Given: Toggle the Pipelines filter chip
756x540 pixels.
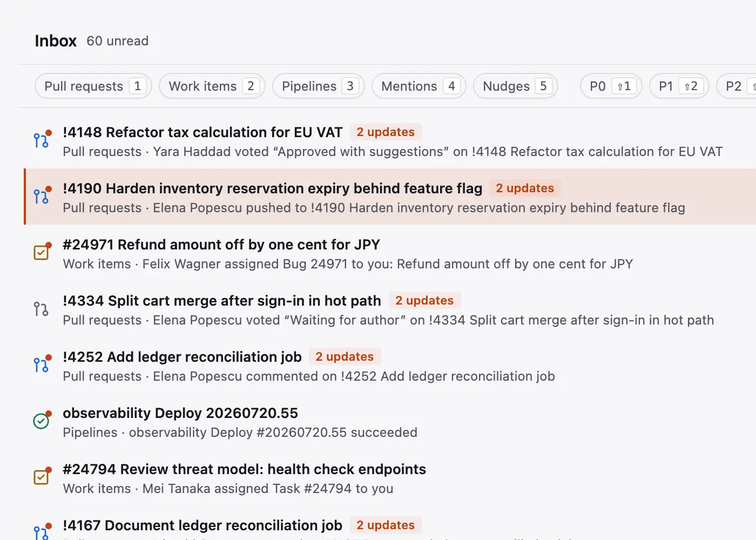Looking at the screenshot, I should (x=319, y=86).
